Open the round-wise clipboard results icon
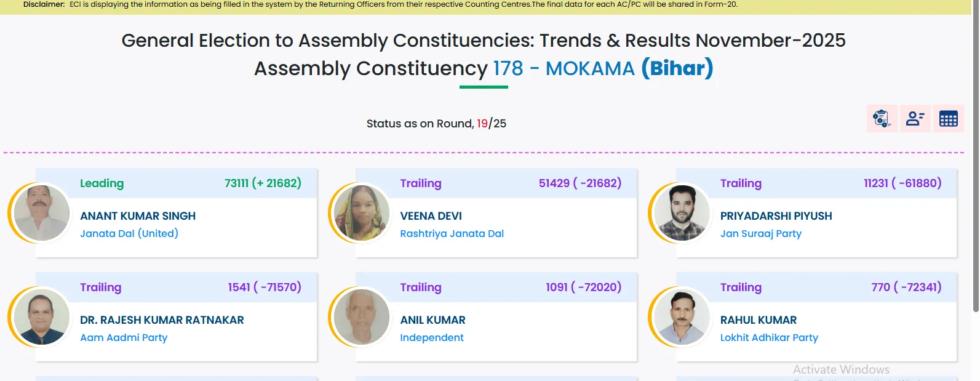Screen dimensions: 980x381 pyautogui.click(x=882, y=118)
